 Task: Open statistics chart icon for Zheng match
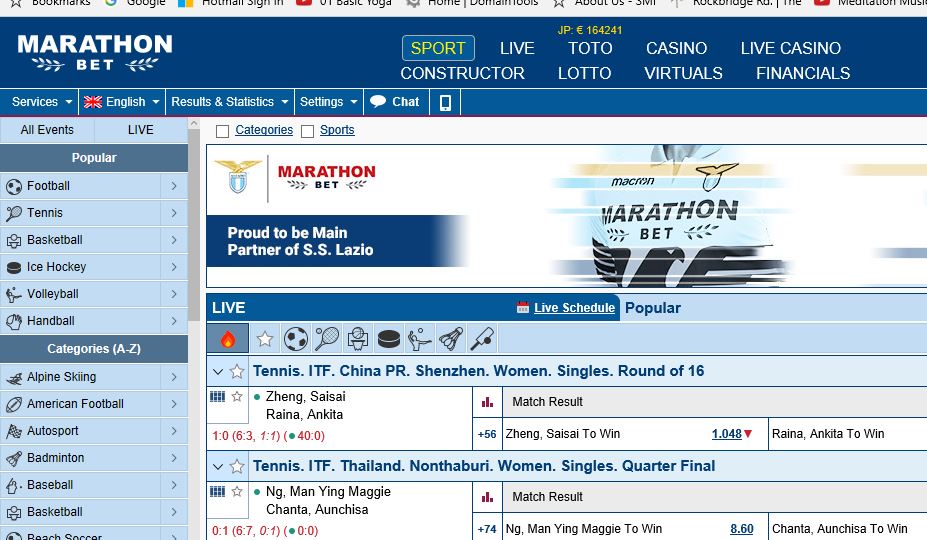(487, 402)
